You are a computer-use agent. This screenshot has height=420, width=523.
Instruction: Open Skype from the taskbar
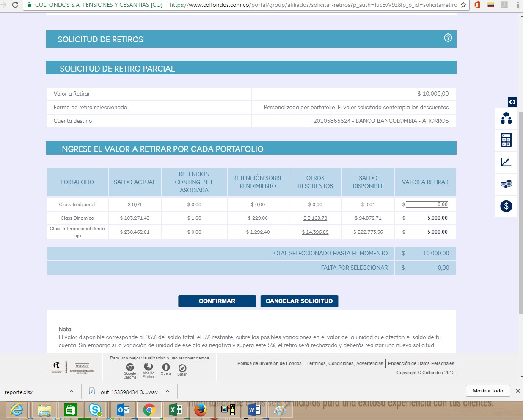[95, 410]
